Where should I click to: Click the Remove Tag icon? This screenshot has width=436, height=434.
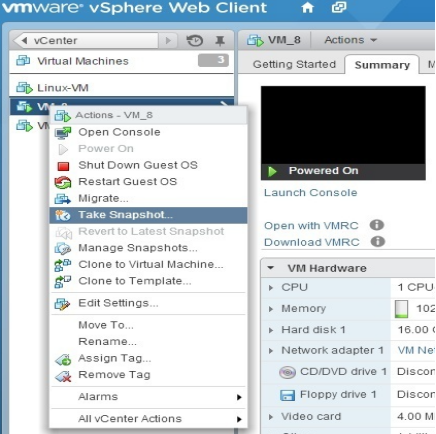tap(63, 376)
